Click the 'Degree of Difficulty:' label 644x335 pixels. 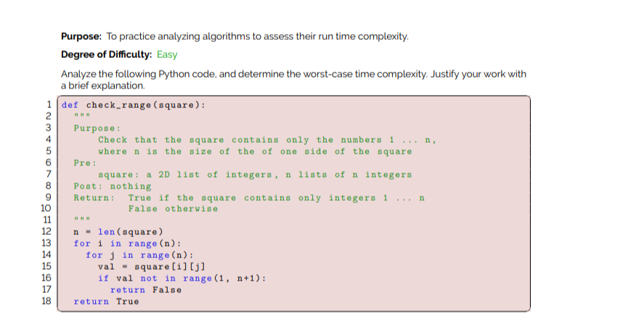pos(107,54)
